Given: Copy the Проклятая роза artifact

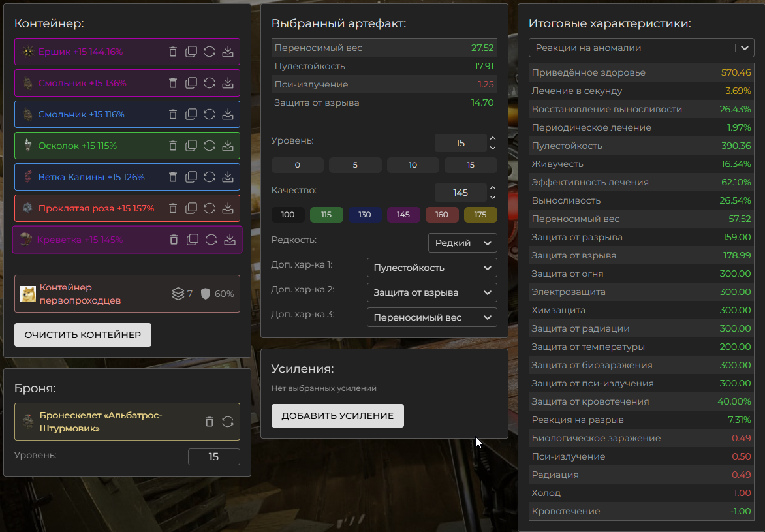Looking at the screenshot, I should [x=191, y=208].
